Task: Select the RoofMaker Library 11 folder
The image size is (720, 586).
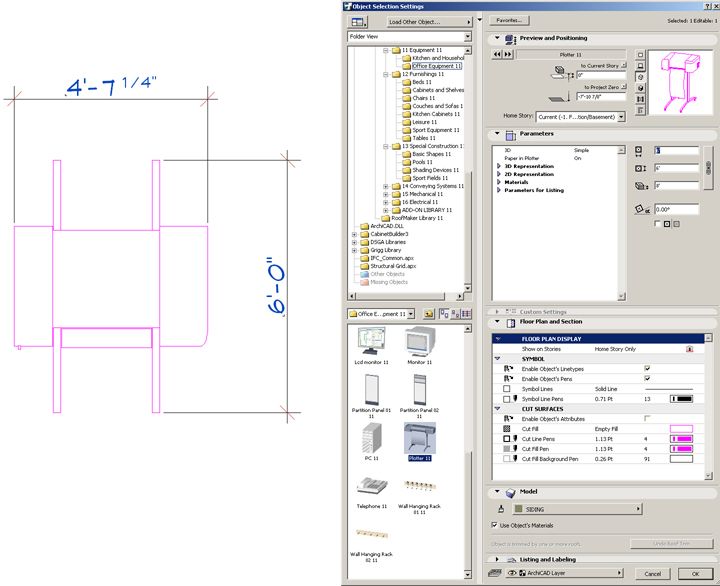Action: pyautogui.click(x=417, y=218)
